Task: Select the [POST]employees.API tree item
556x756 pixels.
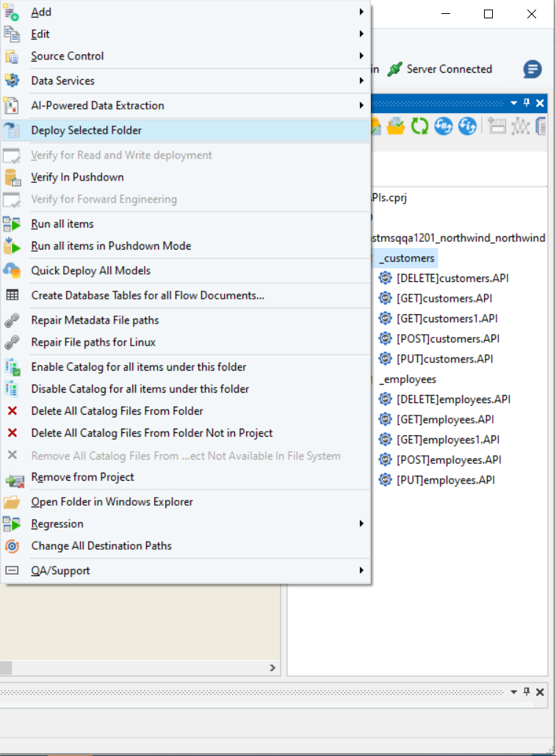Action: click(x=449, y=460)
